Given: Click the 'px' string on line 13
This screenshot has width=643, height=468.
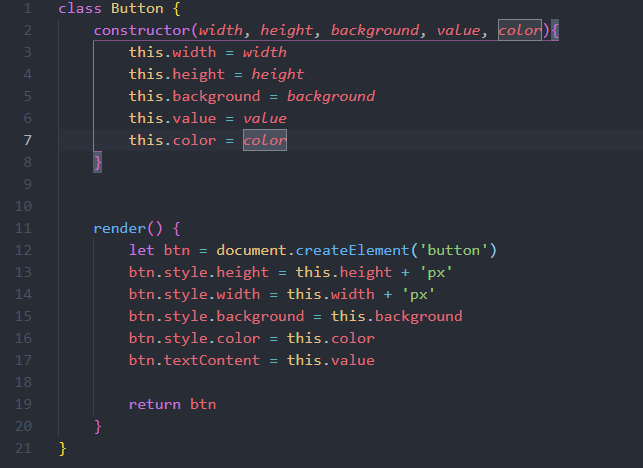Looking at the screenshot, I should coord(436,272).
